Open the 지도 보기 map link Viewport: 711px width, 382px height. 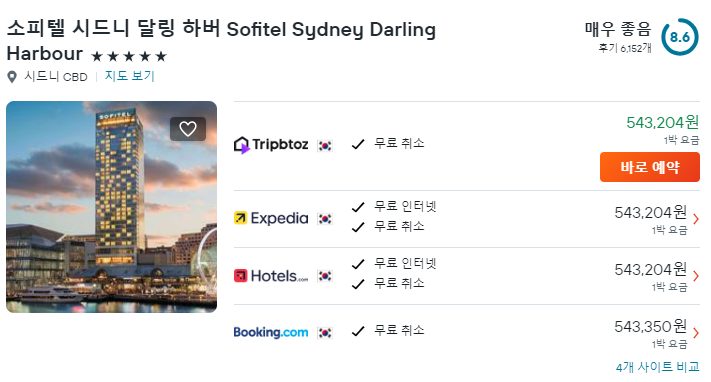coord(130,76)
